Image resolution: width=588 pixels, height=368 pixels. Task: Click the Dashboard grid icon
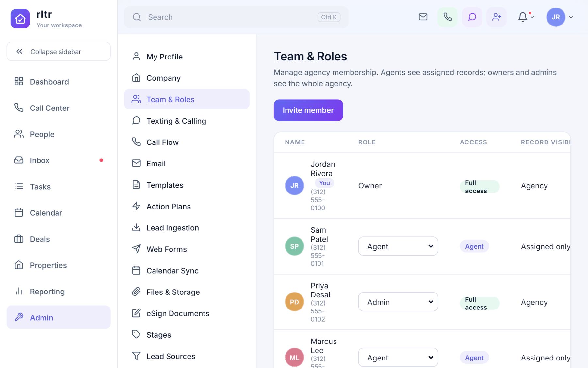tap(19, 81)
